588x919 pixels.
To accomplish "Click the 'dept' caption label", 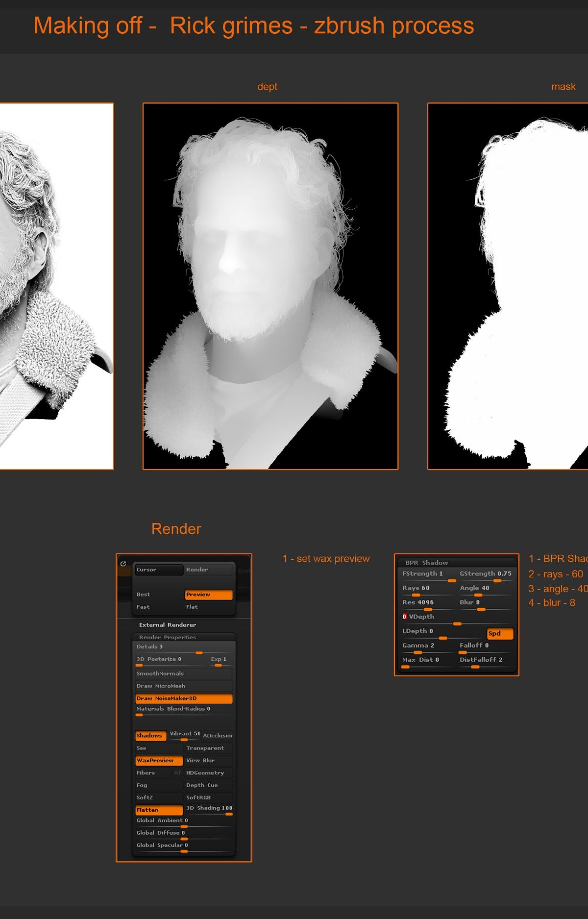I will pyautogui.click(x=268, y=87).
